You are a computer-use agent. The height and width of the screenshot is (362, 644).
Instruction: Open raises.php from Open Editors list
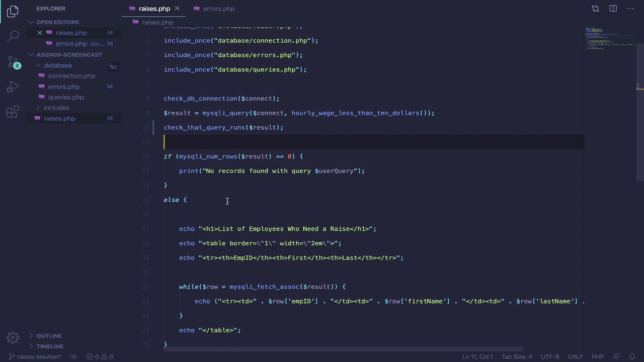coord(71,33)
